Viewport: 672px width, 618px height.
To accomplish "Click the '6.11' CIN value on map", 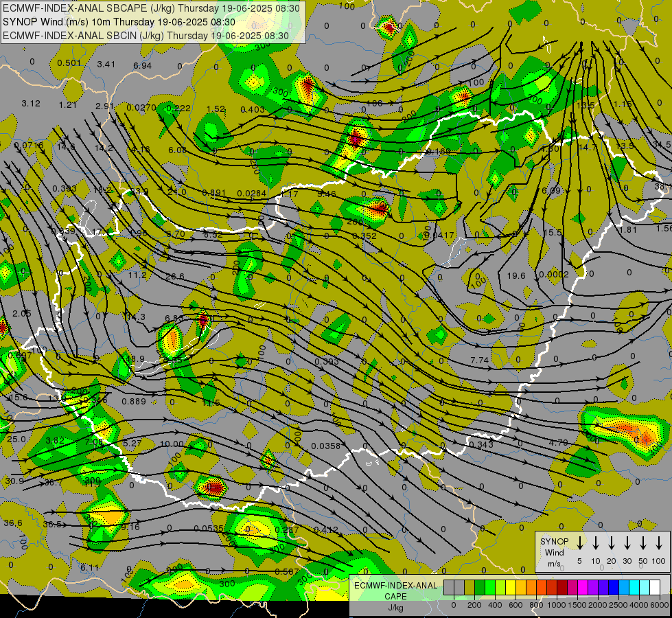I will point(89,567).
